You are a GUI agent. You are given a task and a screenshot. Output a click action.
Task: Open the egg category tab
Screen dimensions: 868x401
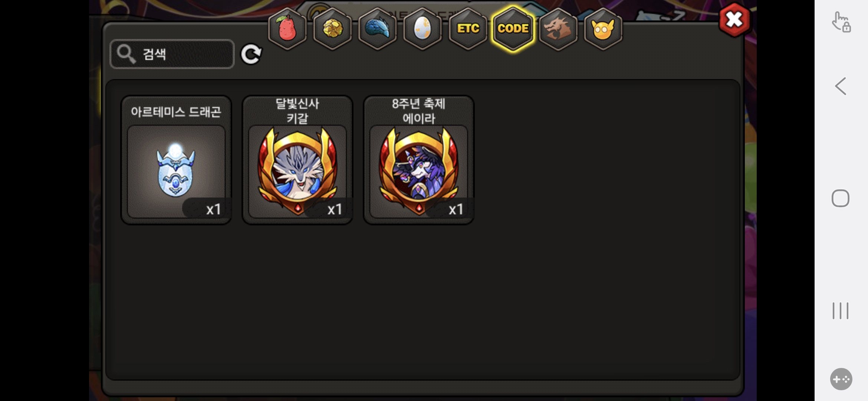tap(423, 29)
